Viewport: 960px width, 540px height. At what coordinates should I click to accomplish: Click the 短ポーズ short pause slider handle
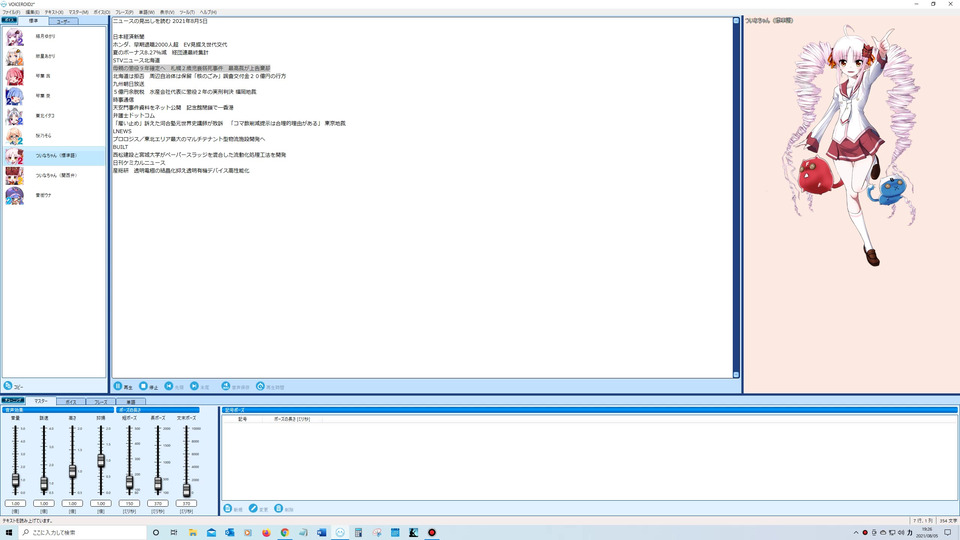pyautogui.click(x=129, y=482)
